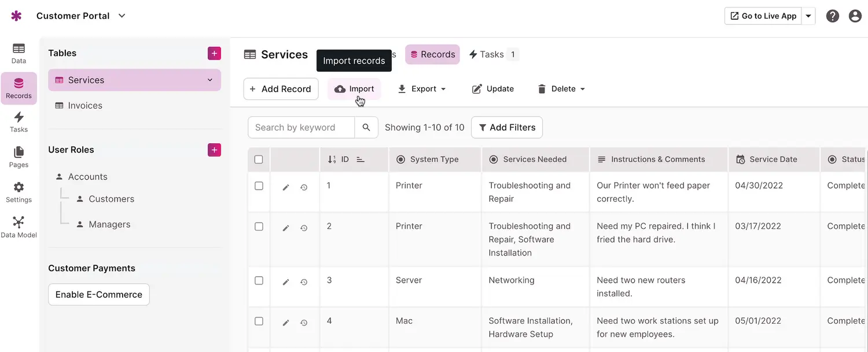Screen dimensions: 868x352
Task: Go to Pages in left sidebar
Action: coord(19,157)
